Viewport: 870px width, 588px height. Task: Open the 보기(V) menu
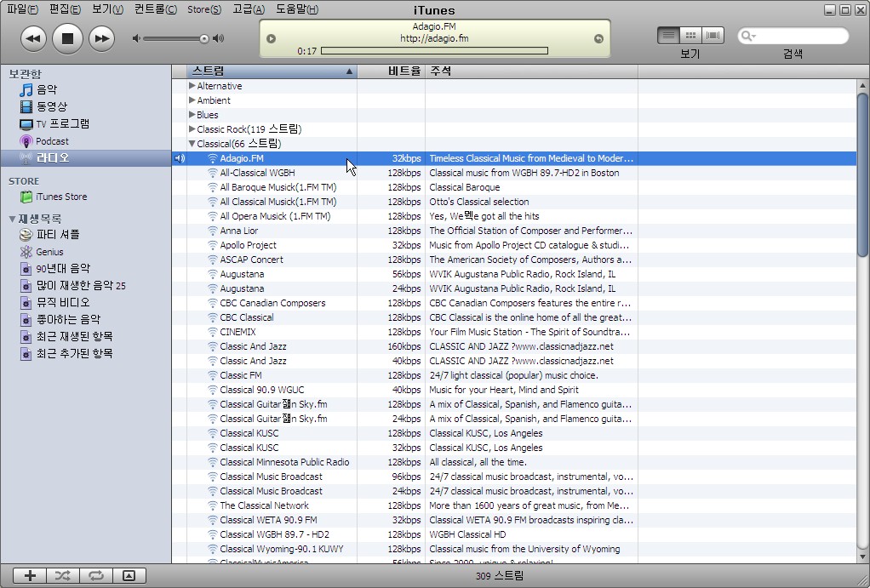point(107,9)
